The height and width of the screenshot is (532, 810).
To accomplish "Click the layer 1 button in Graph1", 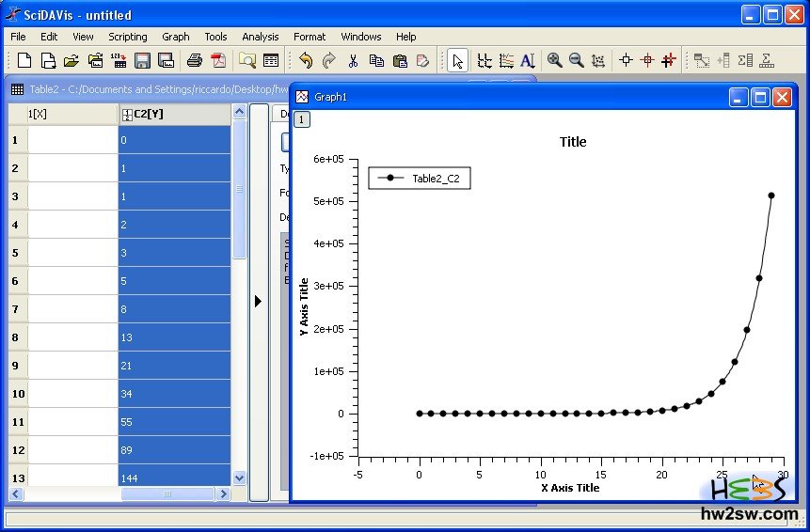I will point(301,119).
